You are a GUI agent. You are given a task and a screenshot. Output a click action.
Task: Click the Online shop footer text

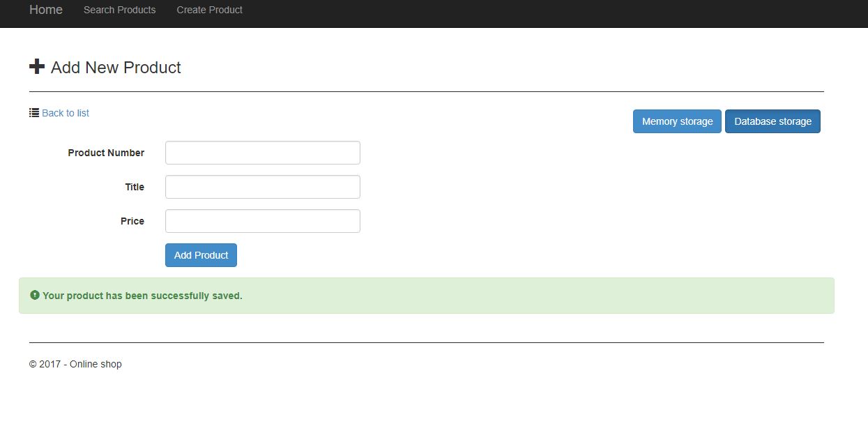(74, 363)
